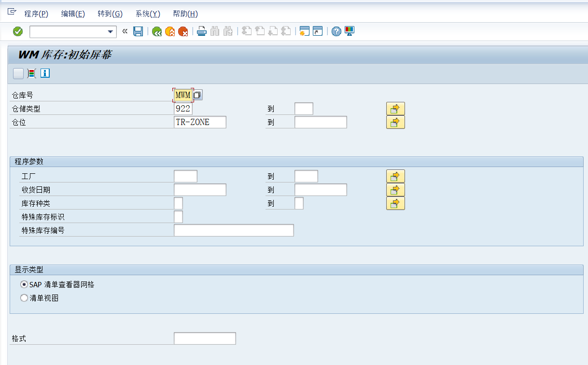The width and height of the screenshot is (588, 365).
Task: Open value help next to 仓库号 field
Action: [197, 95]
